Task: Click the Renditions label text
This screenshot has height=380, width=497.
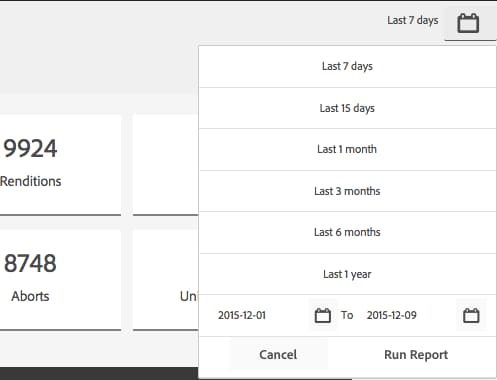Action: pyautogui.click(x=31, y=181)
